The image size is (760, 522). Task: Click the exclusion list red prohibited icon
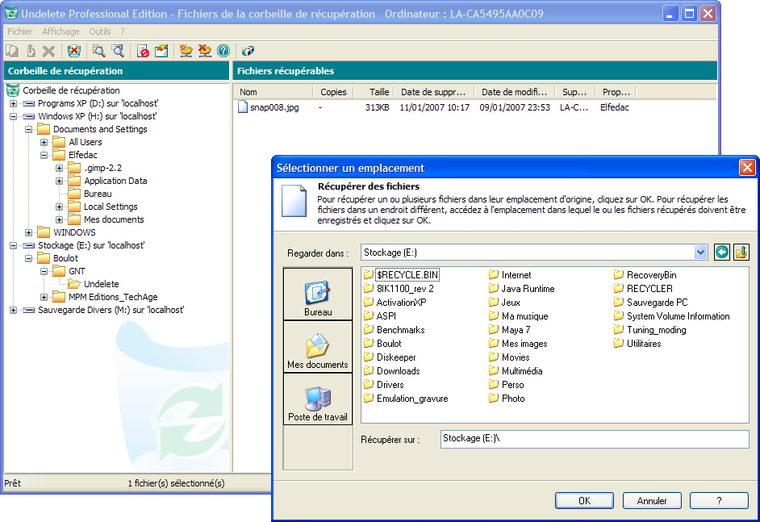coord(142,51)
